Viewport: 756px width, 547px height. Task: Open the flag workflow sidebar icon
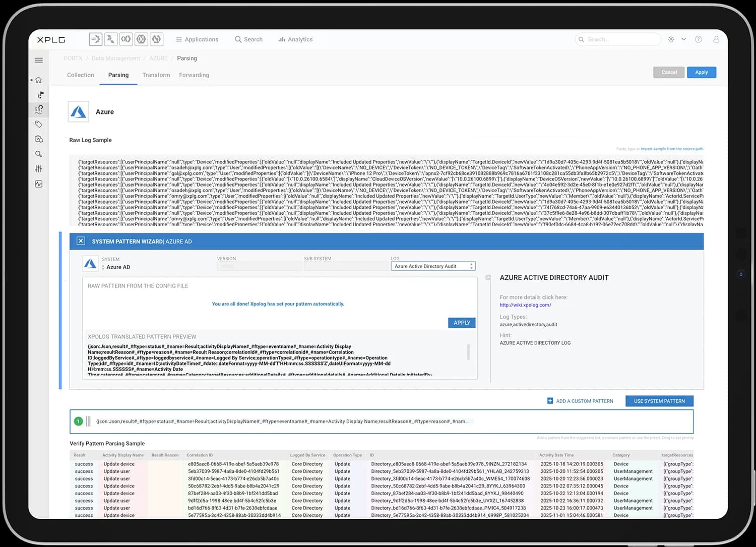click(40, 94)
